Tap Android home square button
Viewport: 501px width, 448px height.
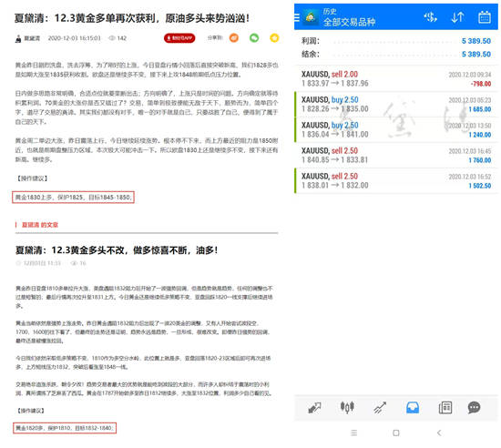(x=396, y=433)
